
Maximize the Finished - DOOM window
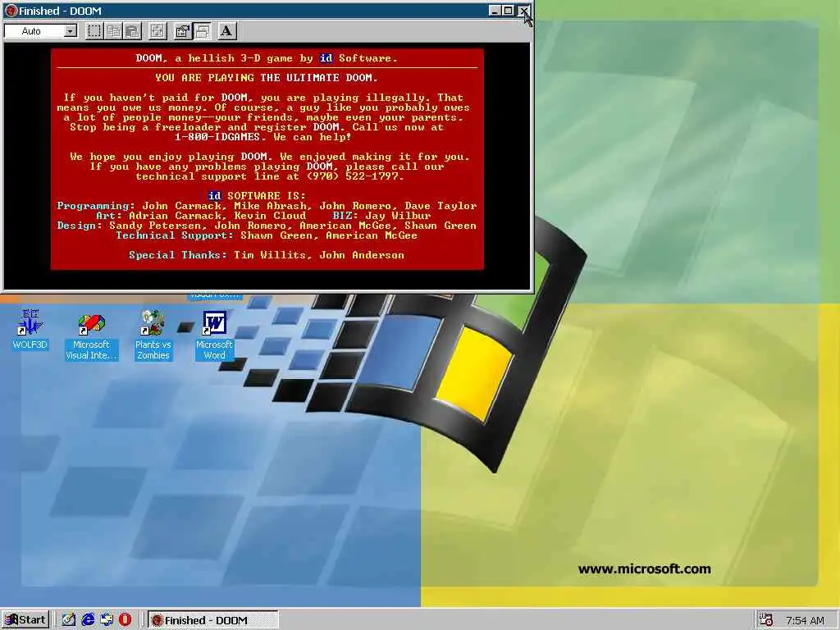[x=509, y=11]
